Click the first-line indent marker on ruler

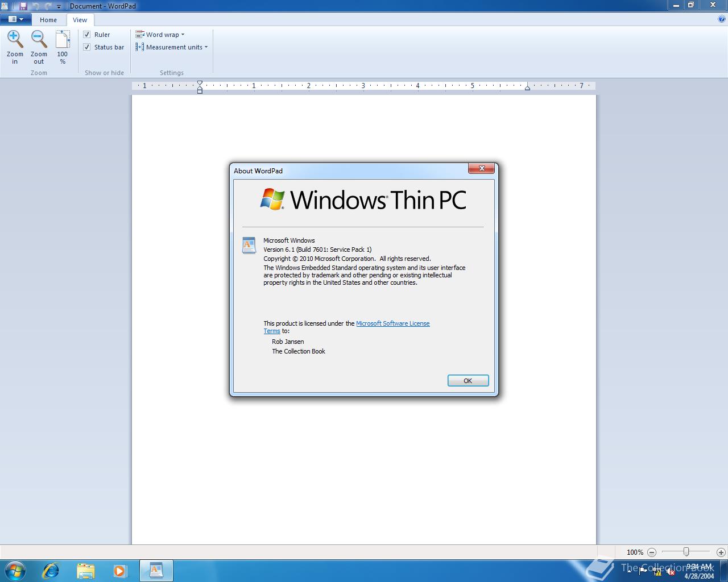click(x=200, y=84)
